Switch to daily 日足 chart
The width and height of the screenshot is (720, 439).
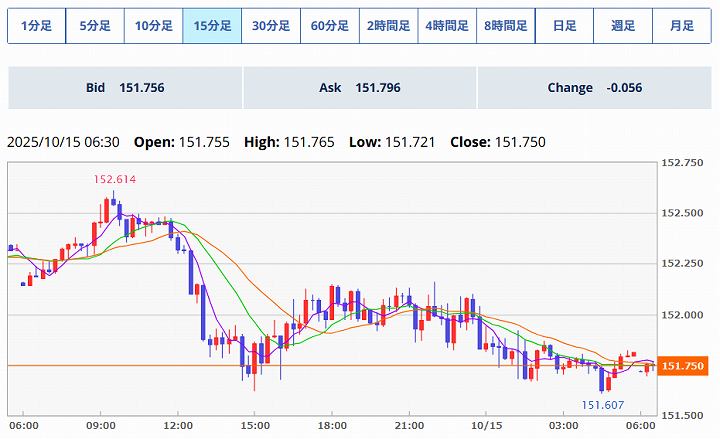point(564,26)
